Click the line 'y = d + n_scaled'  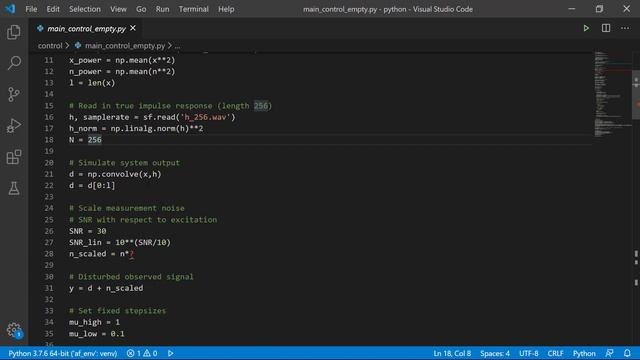pos(106,288)
